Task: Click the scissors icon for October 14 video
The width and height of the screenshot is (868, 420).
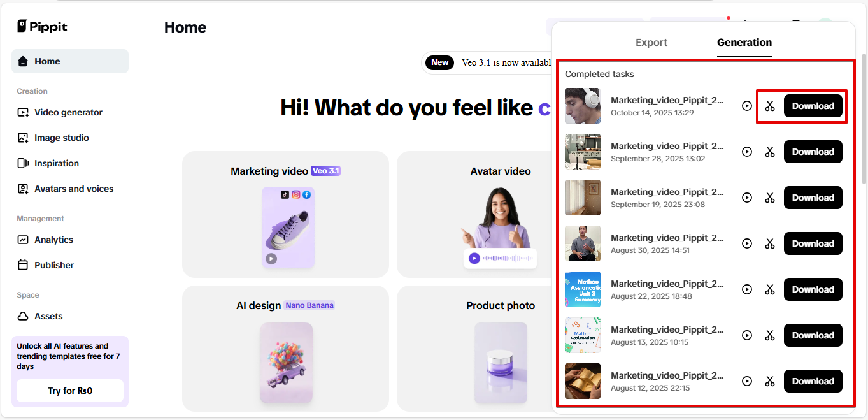Action: [x=770, y=106]
